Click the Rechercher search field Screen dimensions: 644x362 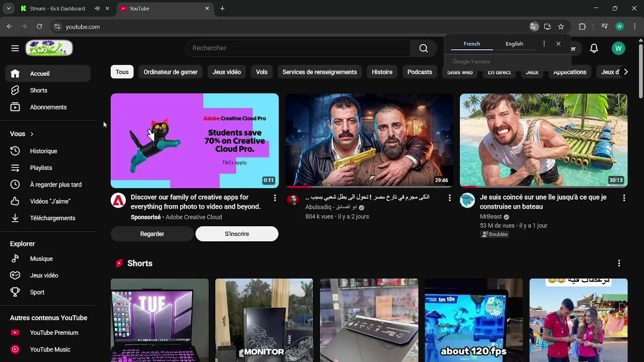pos(298,48)
